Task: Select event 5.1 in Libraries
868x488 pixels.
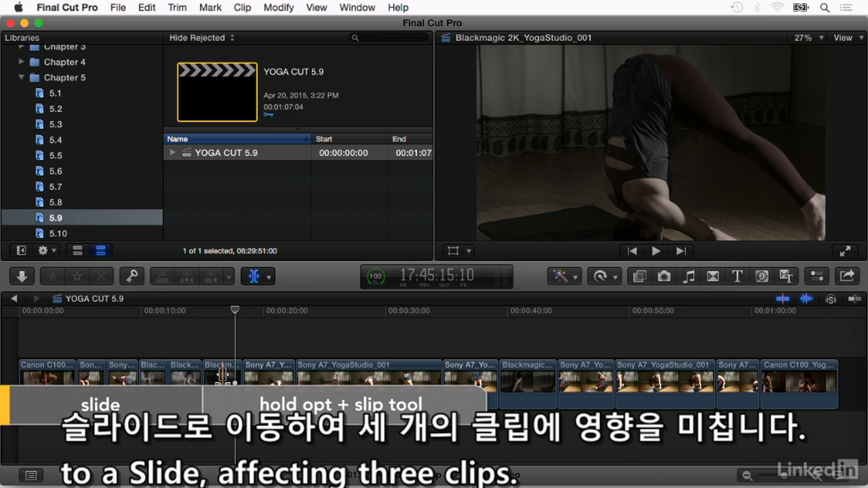Action: [x=55, y=93]
